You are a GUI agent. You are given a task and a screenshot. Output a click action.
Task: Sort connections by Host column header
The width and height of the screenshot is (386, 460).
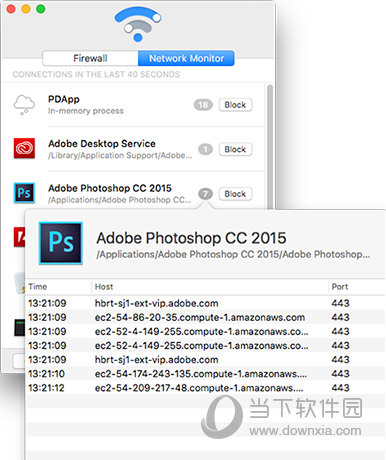click(x=210, y=287)
